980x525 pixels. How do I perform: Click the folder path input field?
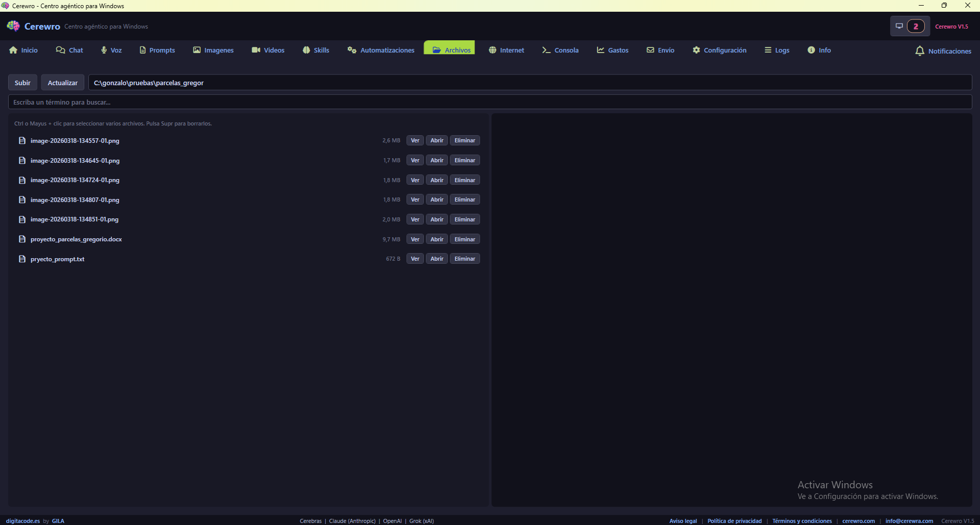click(x=529, y=83)
